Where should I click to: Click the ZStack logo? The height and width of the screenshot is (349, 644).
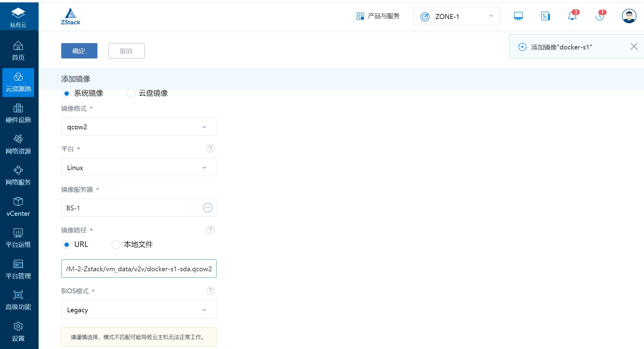pyautogui.click(x=71, y=16)
